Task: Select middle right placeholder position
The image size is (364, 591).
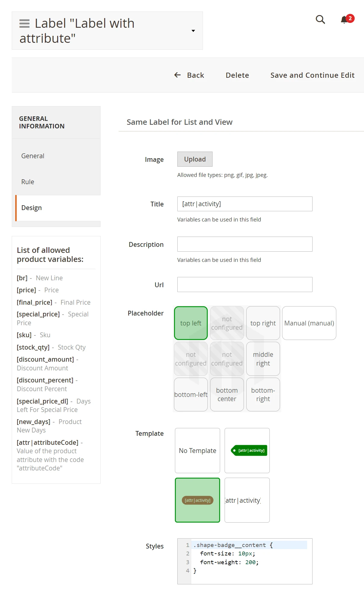Action: (263, 359)
